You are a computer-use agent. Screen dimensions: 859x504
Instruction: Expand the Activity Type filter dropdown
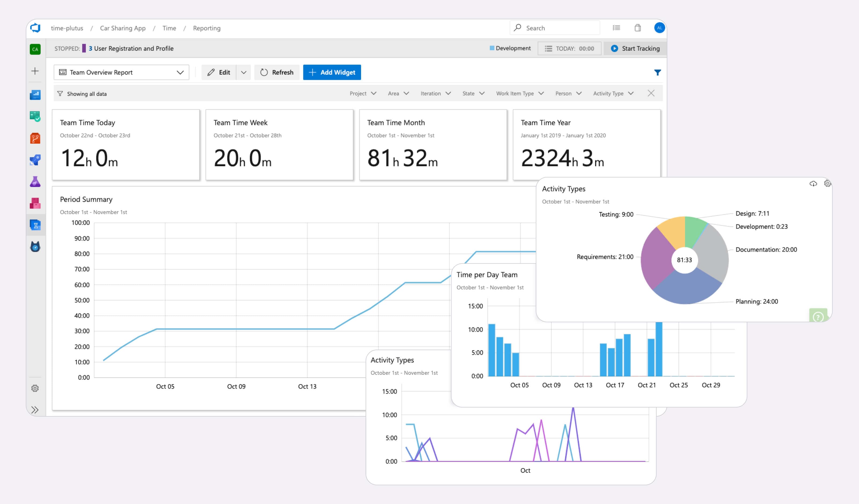click(613, 93)
